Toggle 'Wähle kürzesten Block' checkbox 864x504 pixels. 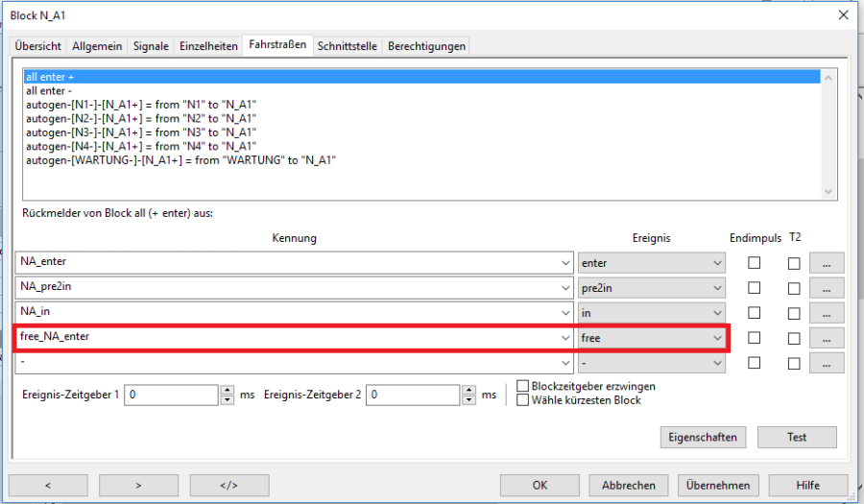(523, 400)
